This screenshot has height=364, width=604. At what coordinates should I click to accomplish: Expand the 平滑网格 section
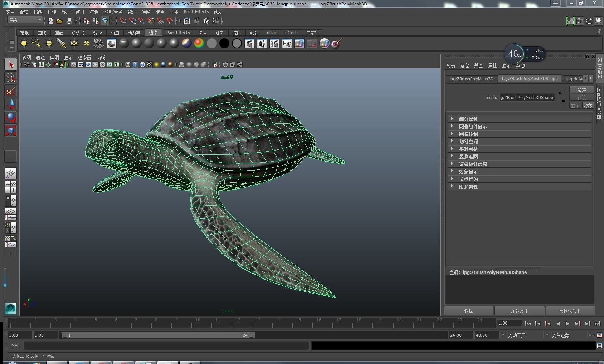(519, 149)
